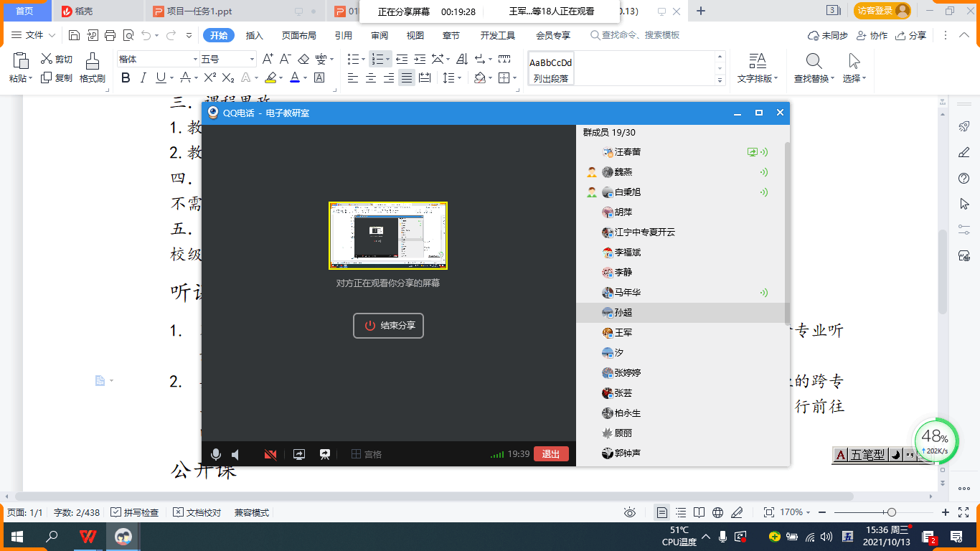Set align left paragraph alignment
Viewport: 980px width, 551px height.
[353, 77]
